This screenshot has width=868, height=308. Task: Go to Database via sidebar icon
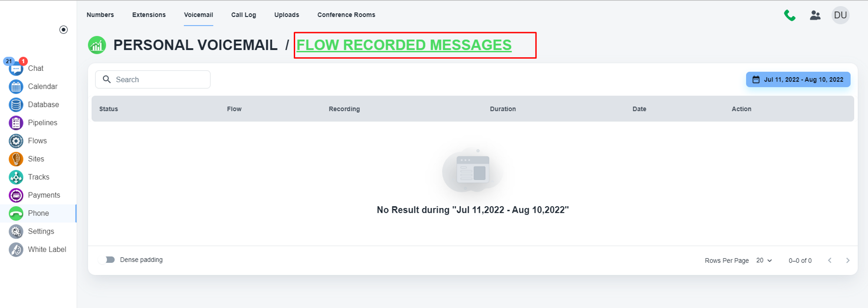point(16,105)
